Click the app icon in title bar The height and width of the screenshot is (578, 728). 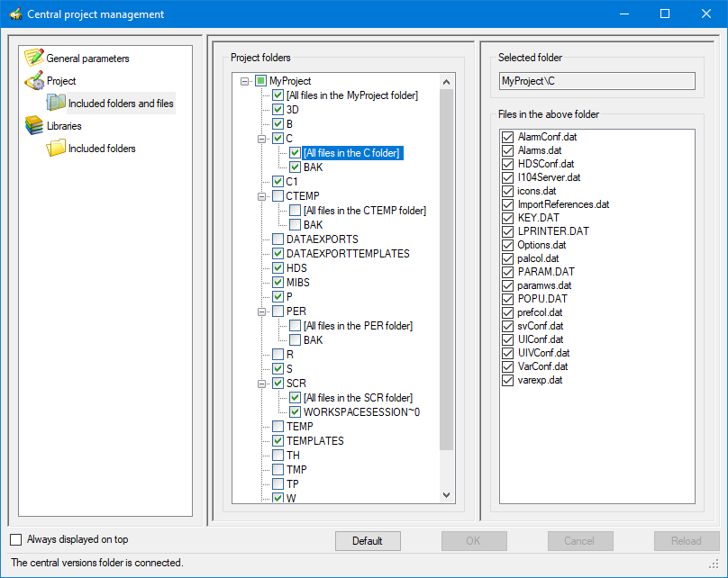click(14, 14)
